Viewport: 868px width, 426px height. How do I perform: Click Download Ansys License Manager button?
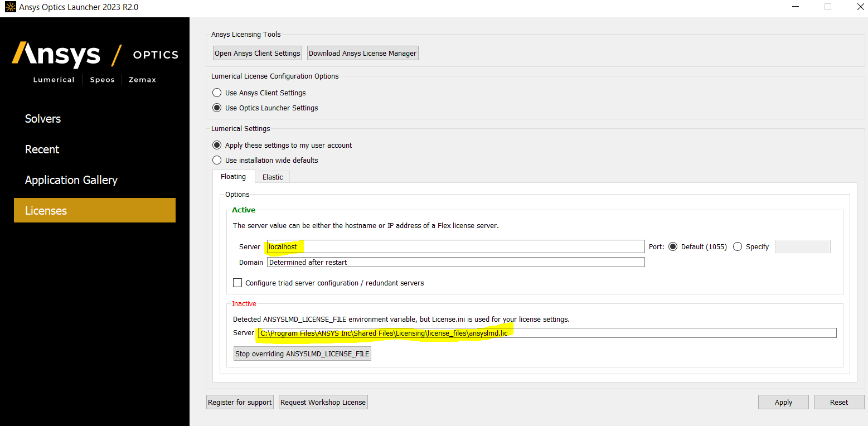click(x=362, y=53)
